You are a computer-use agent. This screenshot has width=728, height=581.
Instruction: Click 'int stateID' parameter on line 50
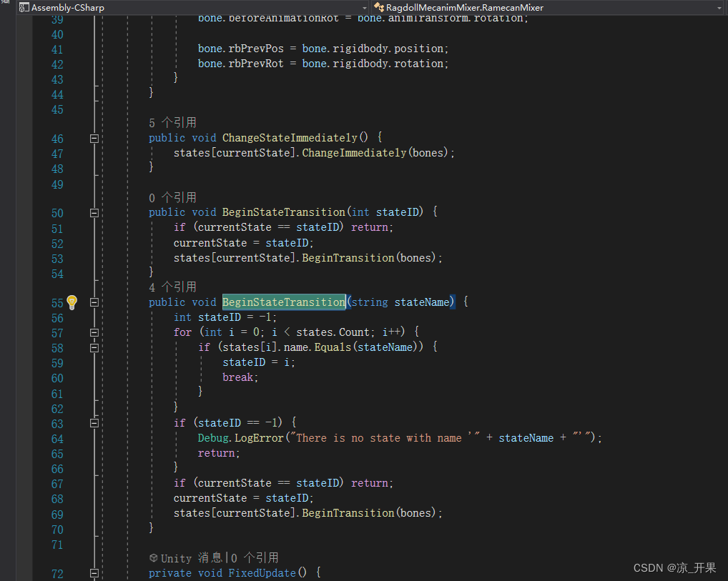(x=385, y=212)
